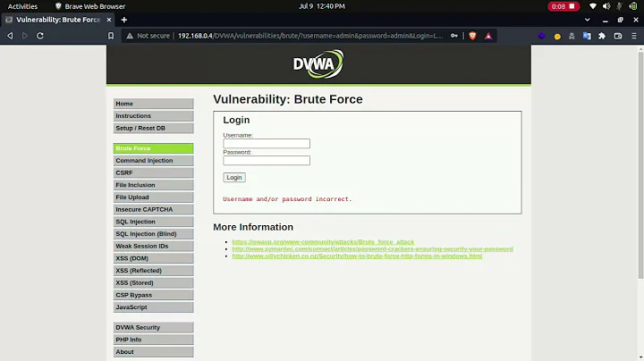Focus the Username input field
644x361 pixels.
tap(267, 144)
